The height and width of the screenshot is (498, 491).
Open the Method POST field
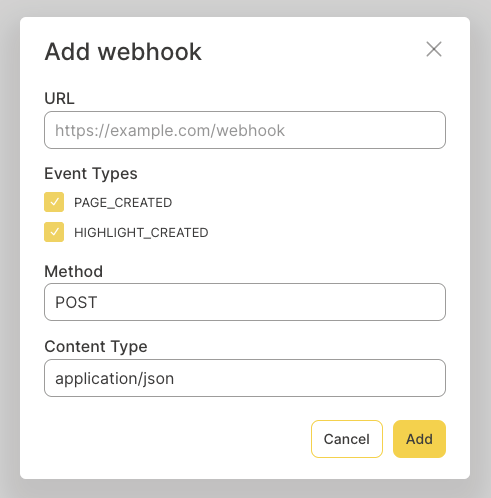[245, 302]
